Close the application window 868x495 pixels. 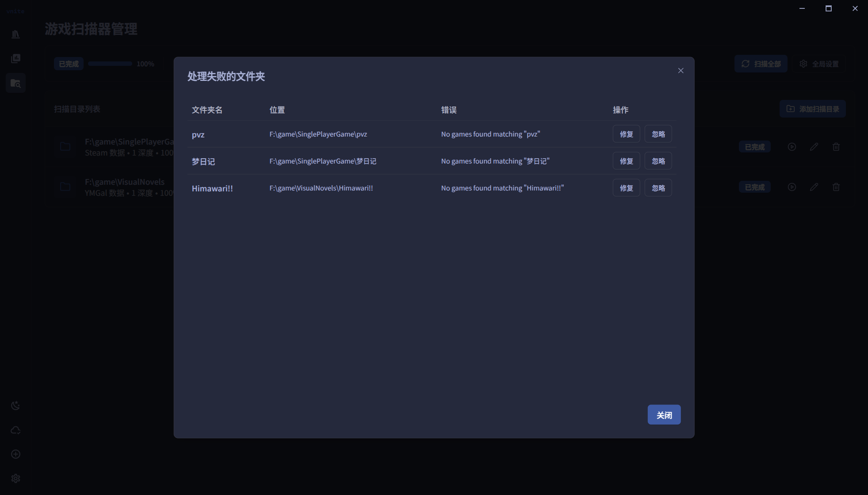click(x=855, y=8)
